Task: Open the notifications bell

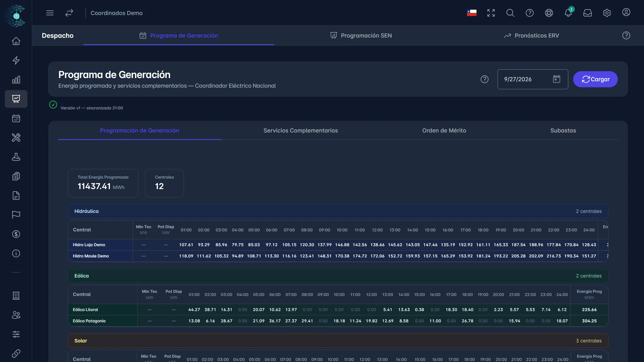Action: pos(568,13)
